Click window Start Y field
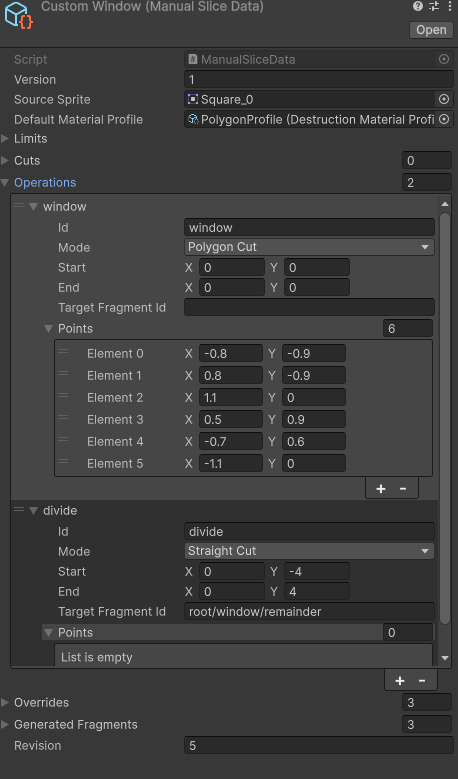Viewport: 458px width, 779px height. click(317, 267)
